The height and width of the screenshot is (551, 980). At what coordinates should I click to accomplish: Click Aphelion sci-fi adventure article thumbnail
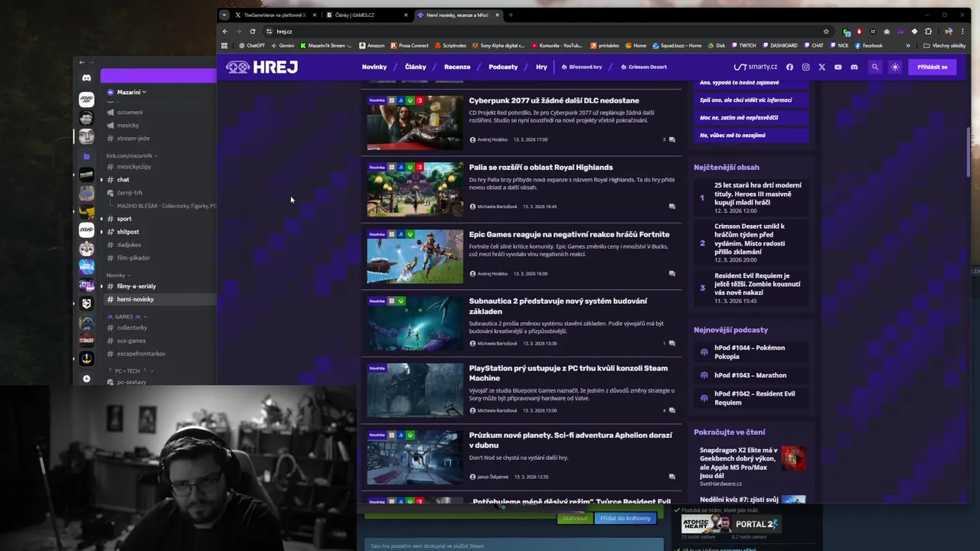point(415,457)
